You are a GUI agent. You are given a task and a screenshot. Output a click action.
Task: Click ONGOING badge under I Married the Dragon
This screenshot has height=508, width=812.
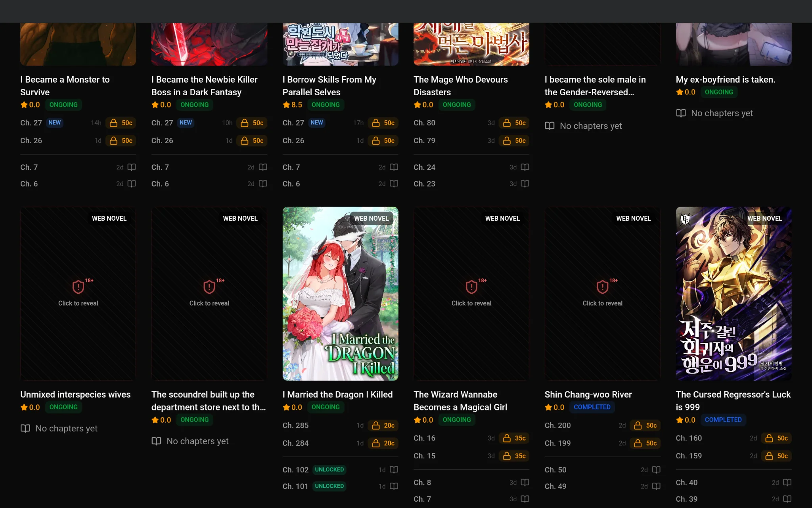point(326,407)
